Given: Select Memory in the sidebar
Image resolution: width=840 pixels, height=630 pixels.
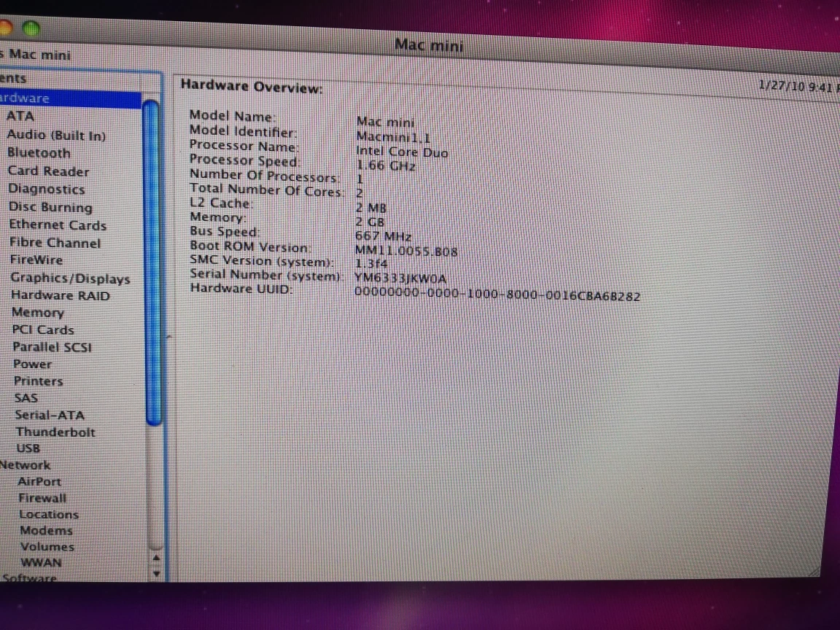Looking at the screenshot, I should (x=37, y=312).
